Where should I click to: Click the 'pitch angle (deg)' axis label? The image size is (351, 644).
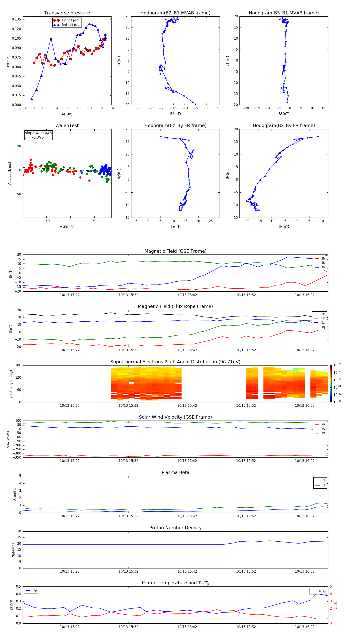click(11, 384)
